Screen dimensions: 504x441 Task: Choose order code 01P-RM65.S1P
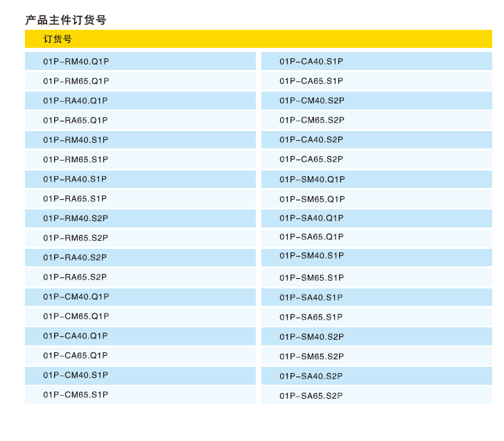tap(76, 159)
